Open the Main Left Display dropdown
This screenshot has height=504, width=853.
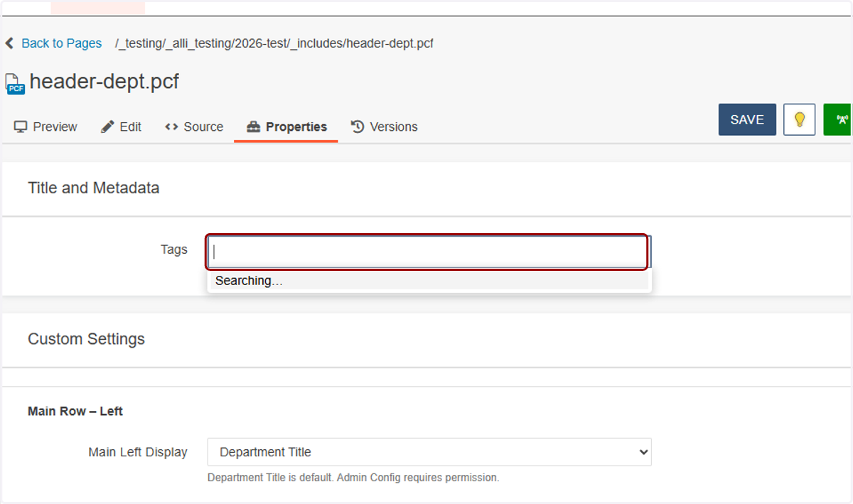point(429,452)
